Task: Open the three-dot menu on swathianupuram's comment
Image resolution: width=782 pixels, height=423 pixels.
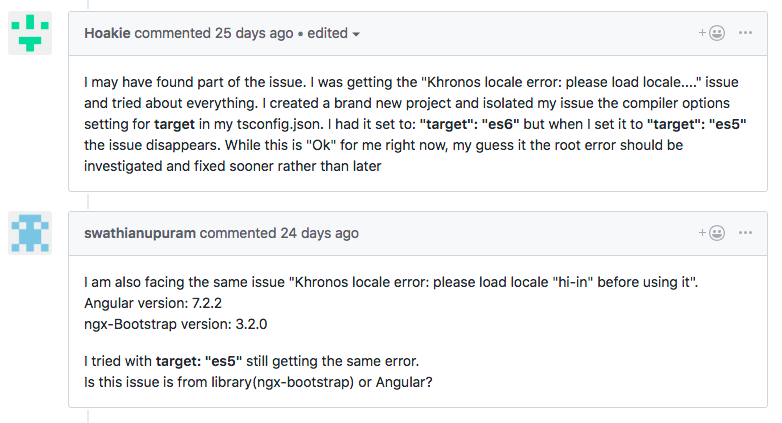Action: pos(745,233)
